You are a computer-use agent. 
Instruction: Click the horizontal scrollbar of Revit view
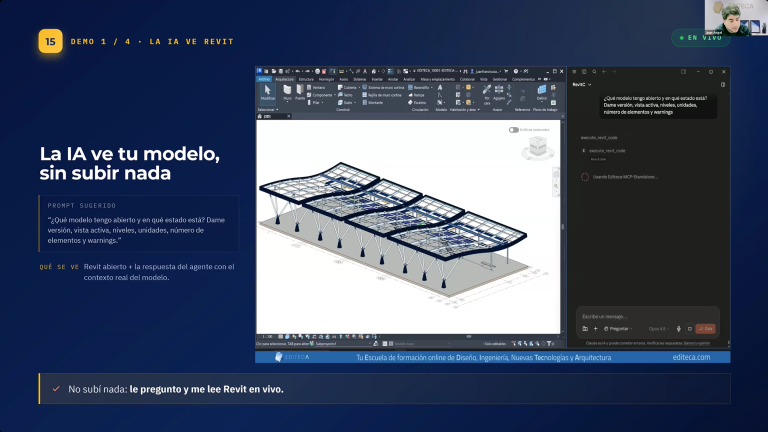pos(469,336)
